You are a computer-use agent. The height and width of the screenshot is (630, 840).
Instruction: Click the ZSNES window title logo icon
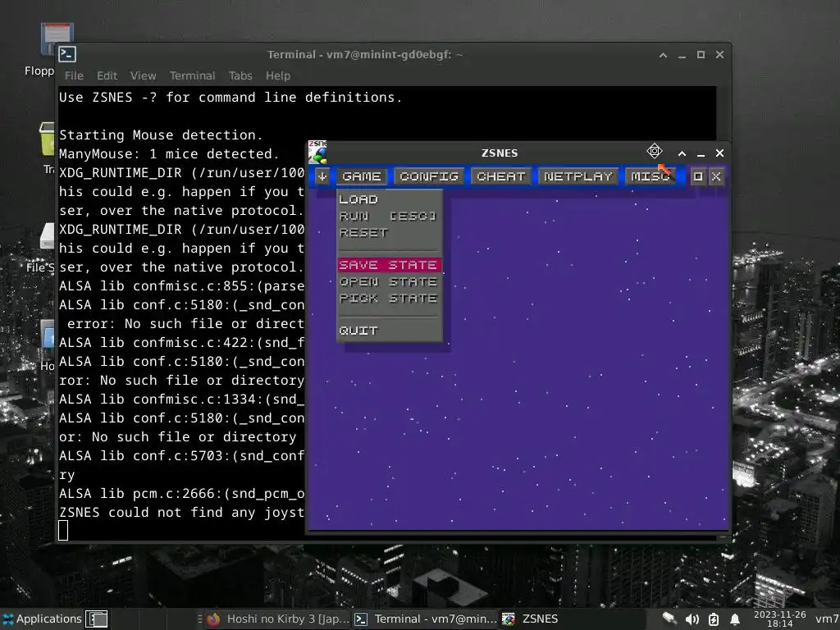[317, 152]
